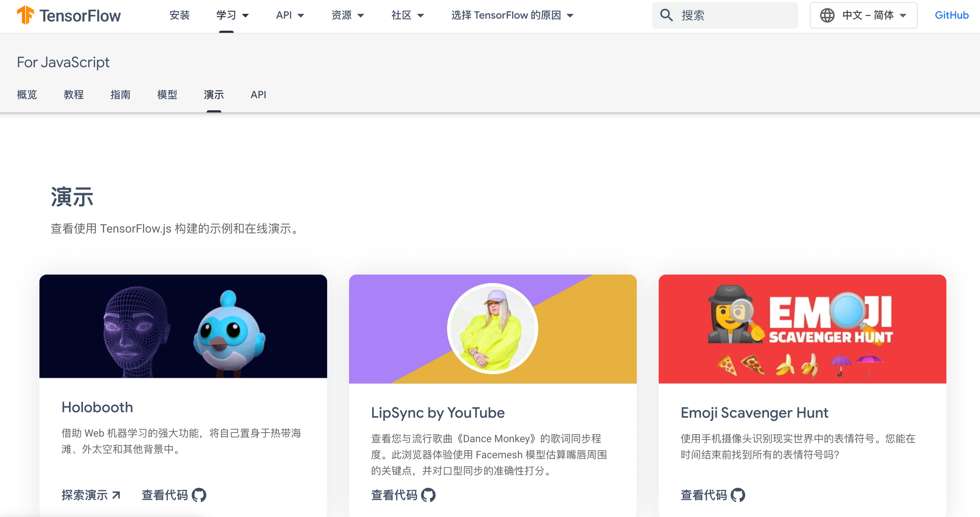Switch to the 概览 tab
980x517 pixels.
pyautogui.click(x=27, y=94)
